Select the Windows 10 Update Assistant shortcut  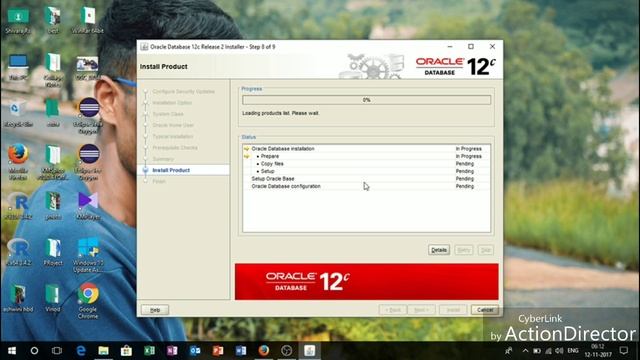(88, 255)
